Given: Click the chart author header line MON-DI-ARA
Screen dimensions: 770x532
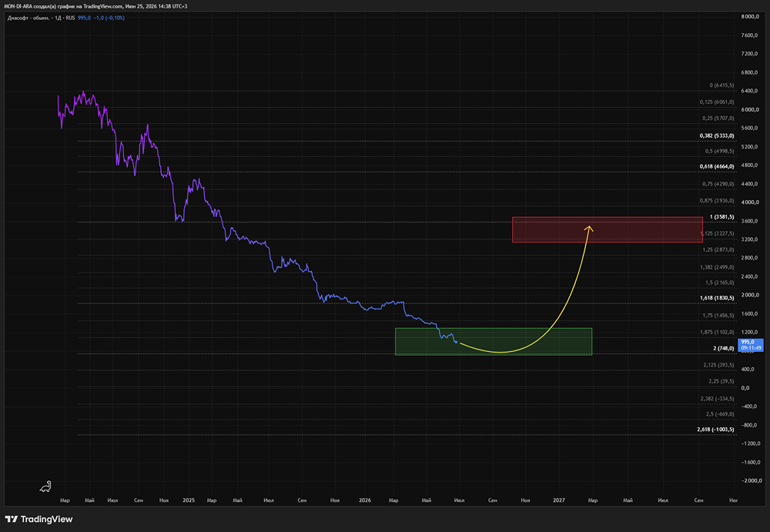Looking at the screenshot, I should click(x=95, y=6).
